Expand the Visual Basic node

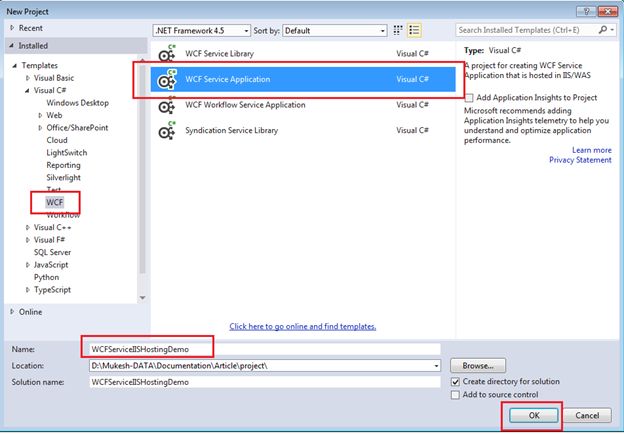(x=27, y=78)
